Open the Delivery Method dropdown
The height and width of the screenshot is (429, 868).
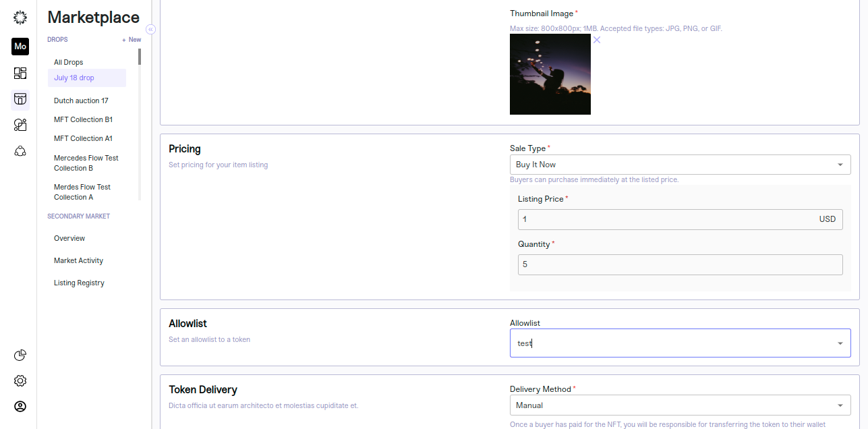[680, 405]
